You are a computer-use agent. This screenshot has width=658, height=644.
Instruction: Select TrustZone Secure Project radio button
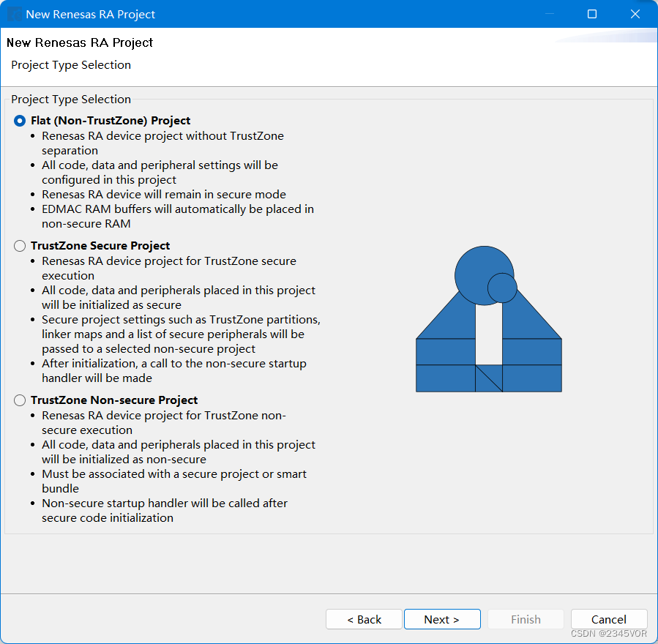click(x=20, y=246)
